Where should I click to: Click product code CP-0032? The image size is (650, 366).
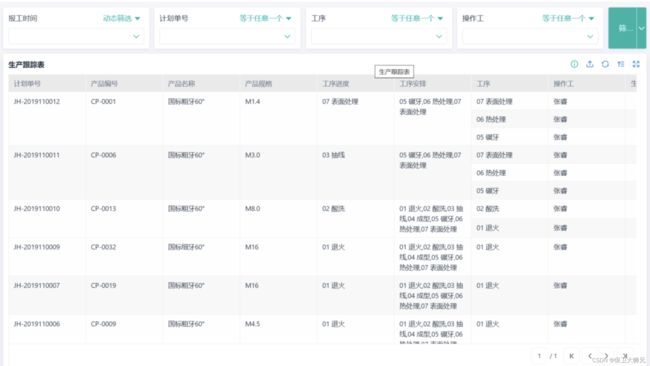(103, 247)
